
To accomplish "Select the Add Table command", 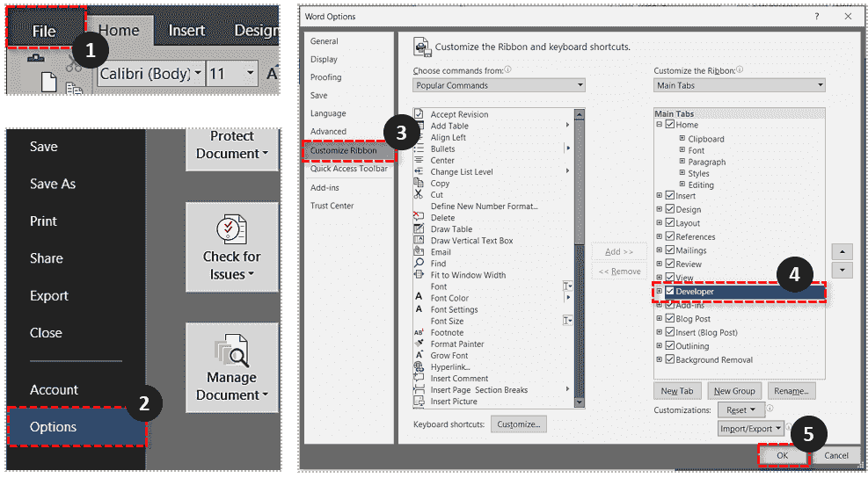I will 449,126.
